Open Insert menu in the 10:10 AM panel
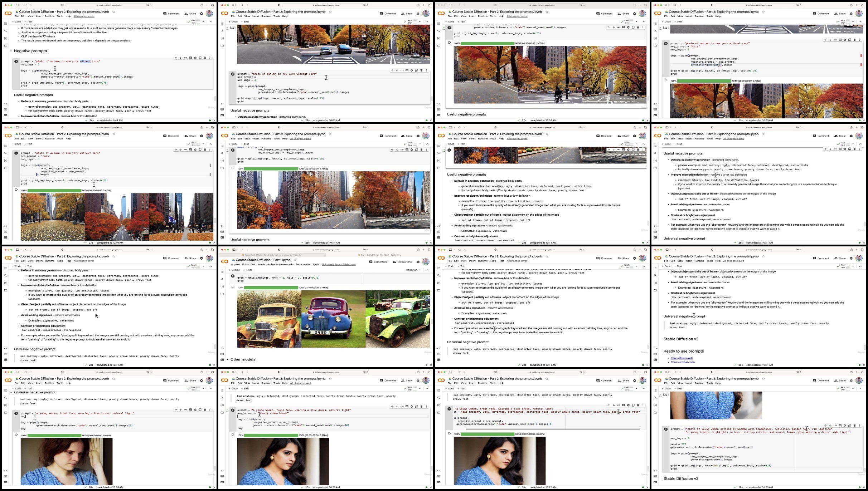The image size is (868, 491). click(39, 139)
